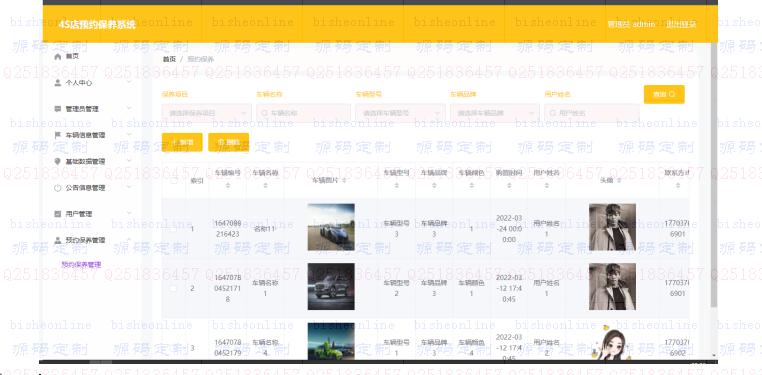Screen dimensions: 762x375
Task: Sort table by 车辆名称 column arrows
Action: tap(265, 185)
